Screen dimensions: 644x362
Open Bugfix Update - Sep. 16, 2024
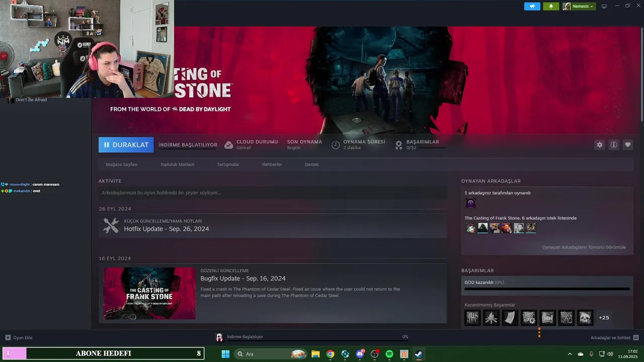point(243,279)
